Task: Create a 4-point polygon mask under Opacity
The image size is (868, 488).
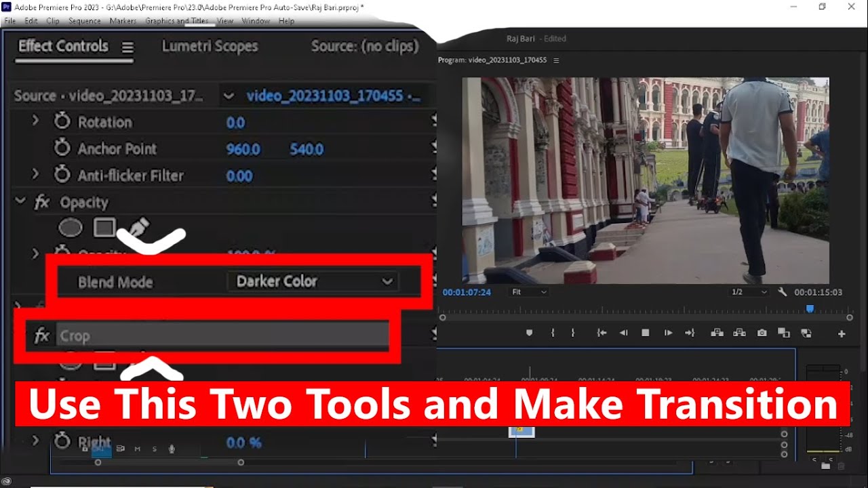Action: click(104, 228)
